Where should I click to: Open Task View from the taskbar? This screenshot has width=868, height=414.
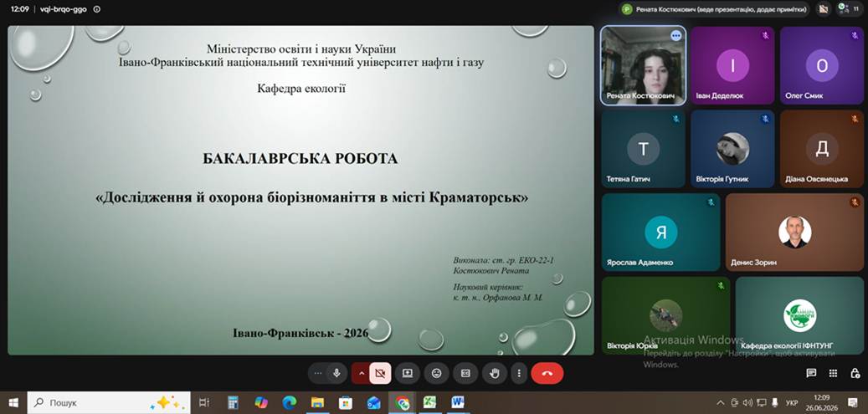click(x=203, y=403)
